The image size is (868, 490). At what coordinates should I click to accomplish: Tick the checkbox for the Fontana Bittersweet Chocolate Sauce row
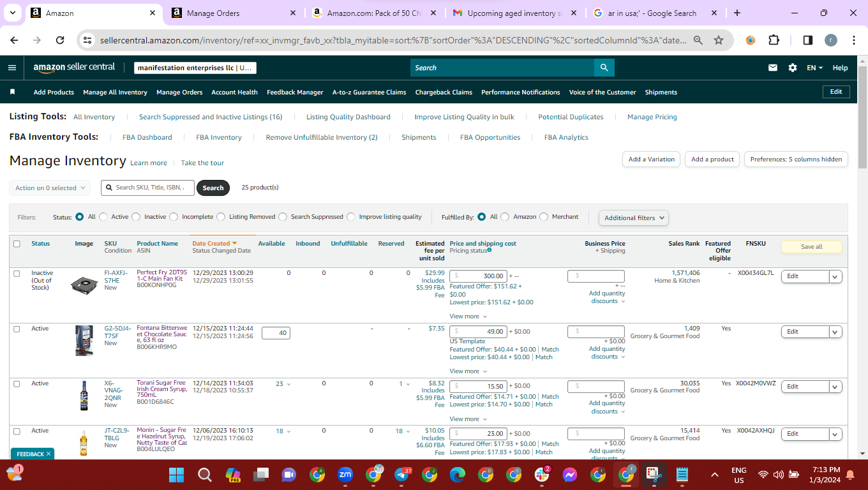(17, 329)
